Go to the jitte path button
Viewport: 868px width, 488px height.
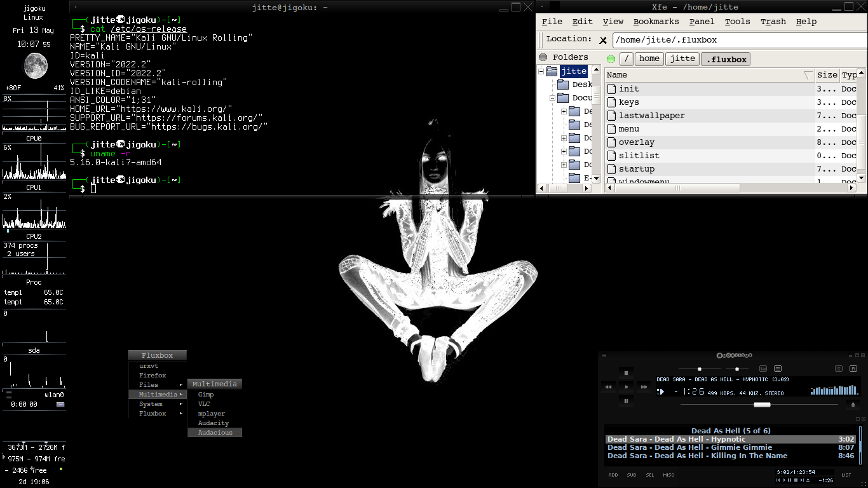click(x=682, y=59)
